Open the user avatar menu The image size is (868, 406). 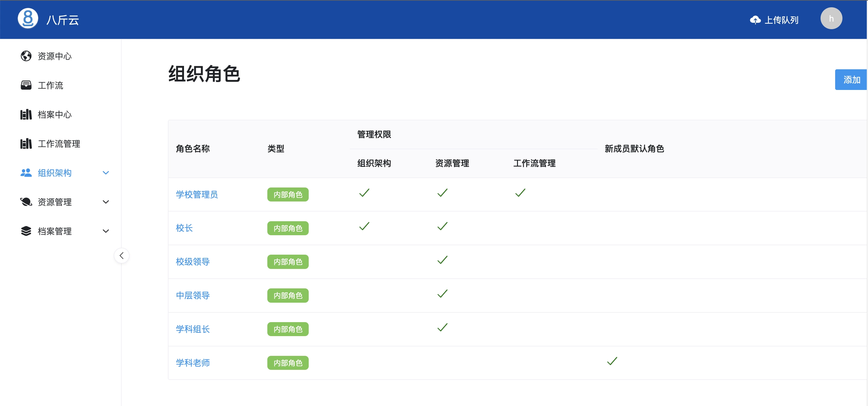[x=831, y=19]
